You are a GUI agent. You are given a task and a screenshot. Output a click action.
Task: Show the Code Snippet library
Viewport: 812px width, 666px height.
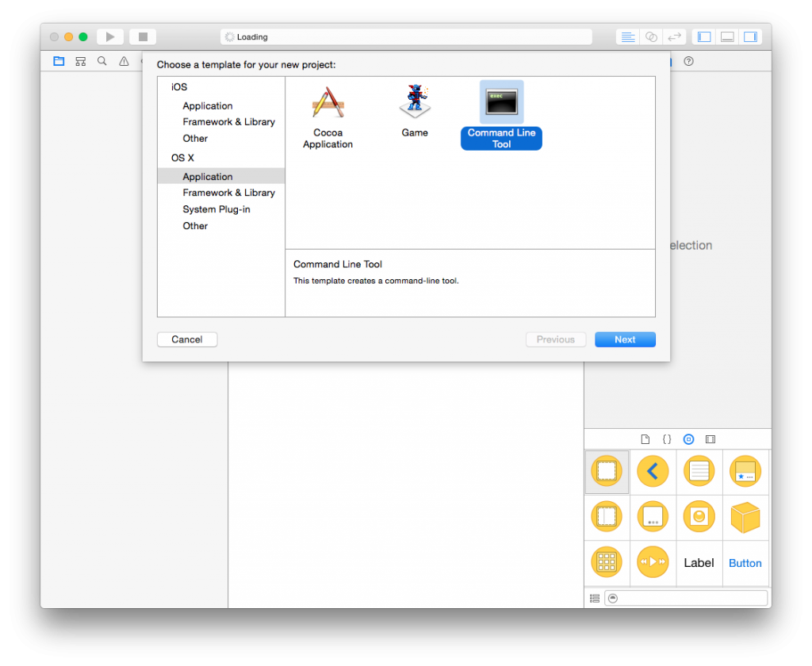point(667,439)
